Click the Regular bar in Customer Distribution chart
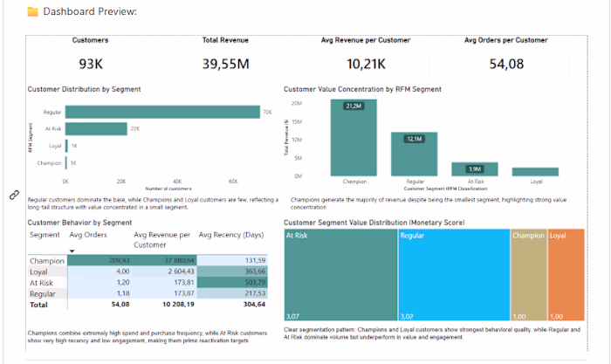Image resolution: width=611 pixels, height=364 pixels. tap(162, 112)
